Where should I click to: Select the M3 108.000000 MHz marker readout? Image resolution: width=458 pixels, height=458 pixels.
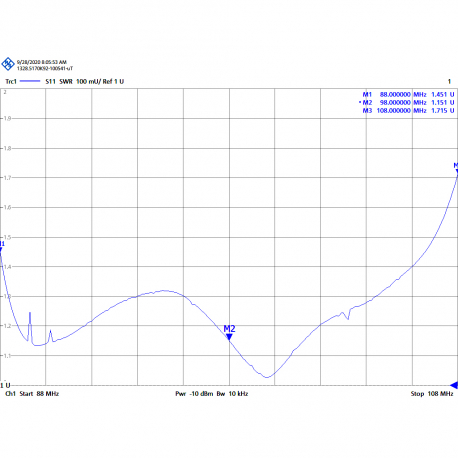[x=408, y=110]
